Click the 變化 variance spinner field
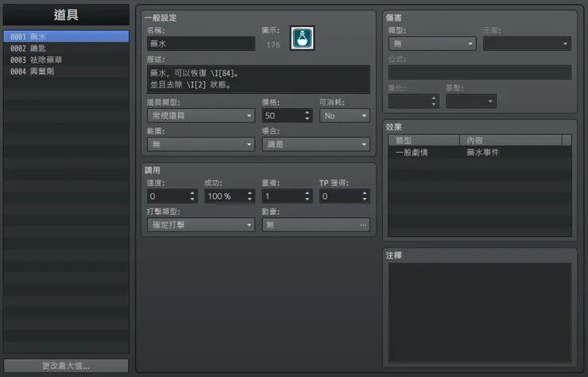 tap(413, 101)
